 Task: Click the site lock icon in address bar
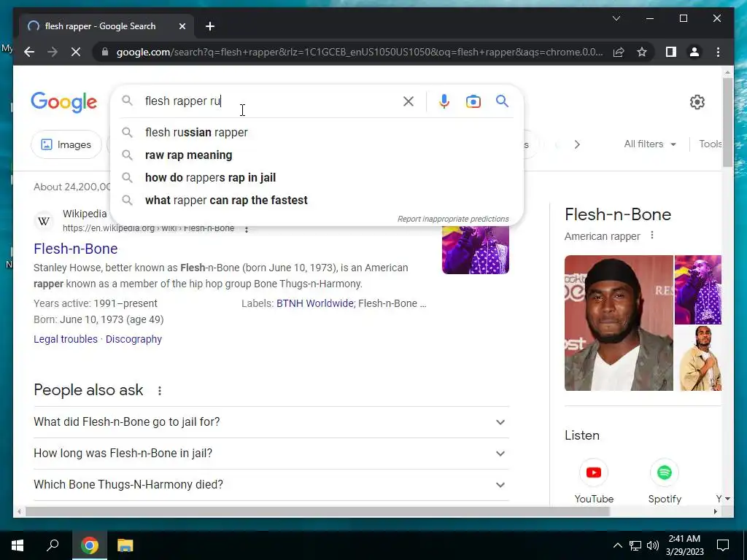[105, 52]
